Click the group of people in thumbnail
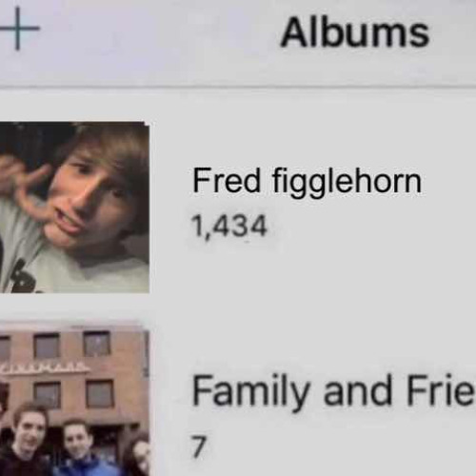The height and width of the screenshot is (476, 476). click(74, 445)
